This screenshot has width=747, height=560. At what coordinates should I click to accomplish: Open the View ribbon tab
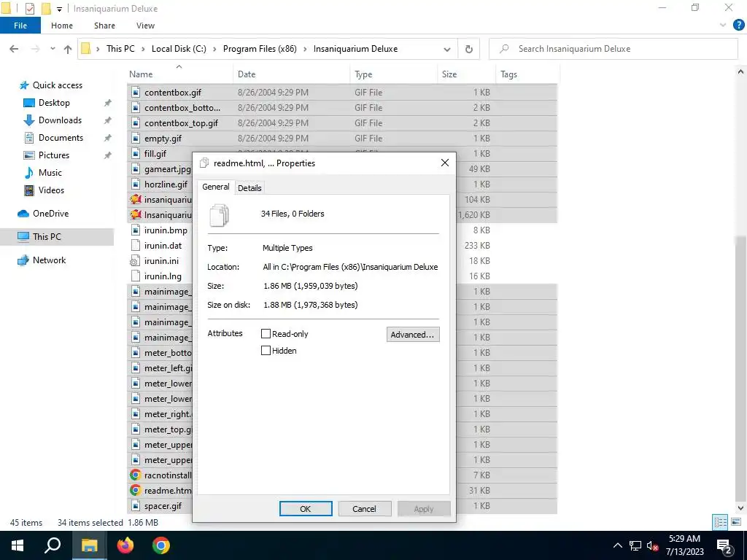coord(145,26)
